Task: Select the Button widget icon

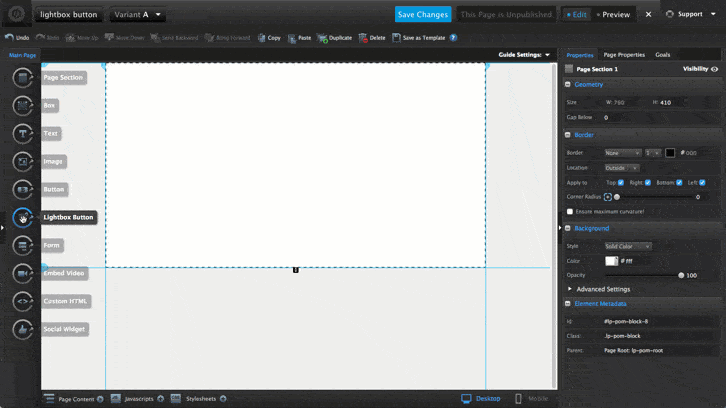Action: click(22, 189)
